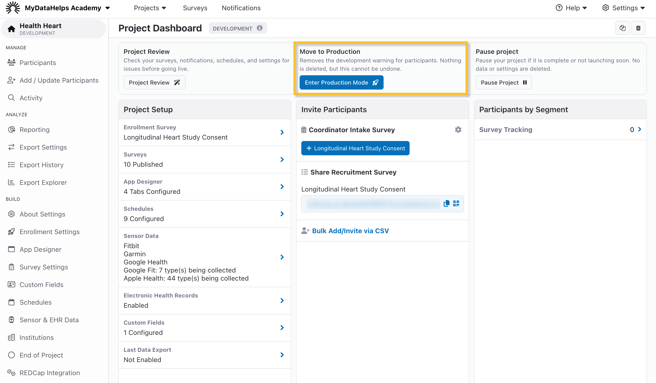Click the End of Project circle icon

11,355
